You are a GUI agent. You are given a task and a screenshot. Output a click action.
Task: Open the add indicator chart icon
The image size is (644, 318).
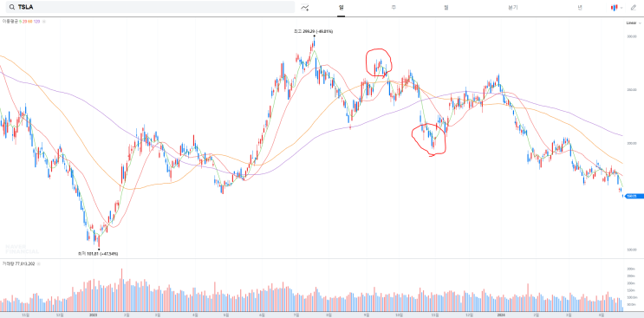pyautogui.click(x=305, y=8)
